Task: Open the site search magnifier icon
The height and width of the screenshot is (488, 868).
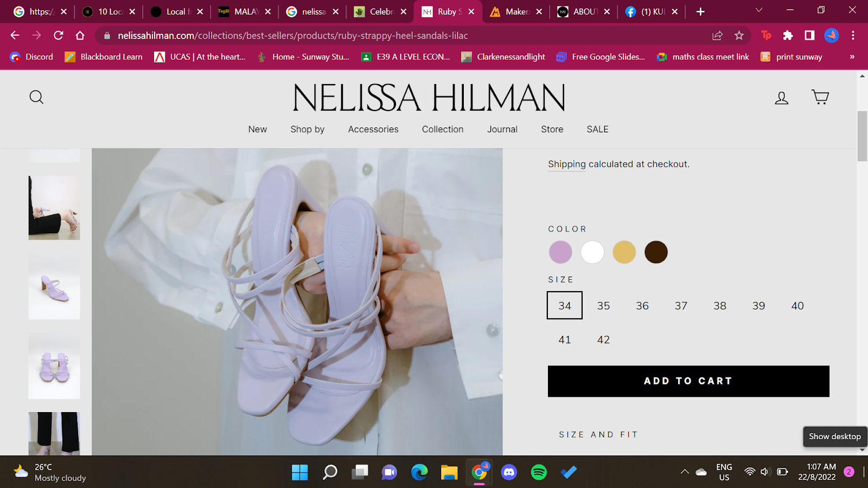Action: 36,97
